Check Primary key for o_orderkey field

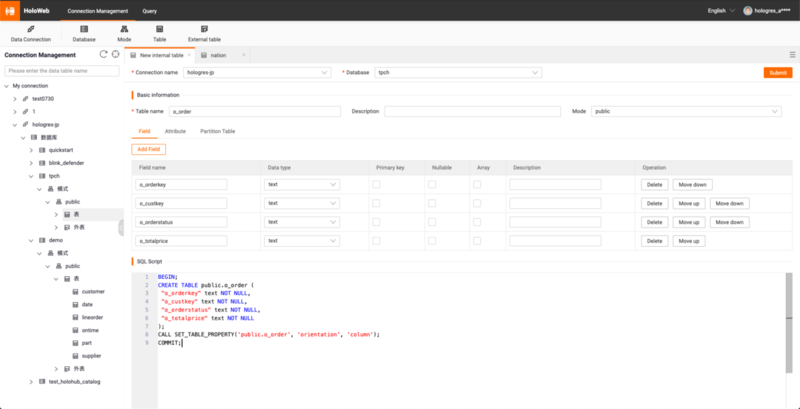click(x=376, y=185)
